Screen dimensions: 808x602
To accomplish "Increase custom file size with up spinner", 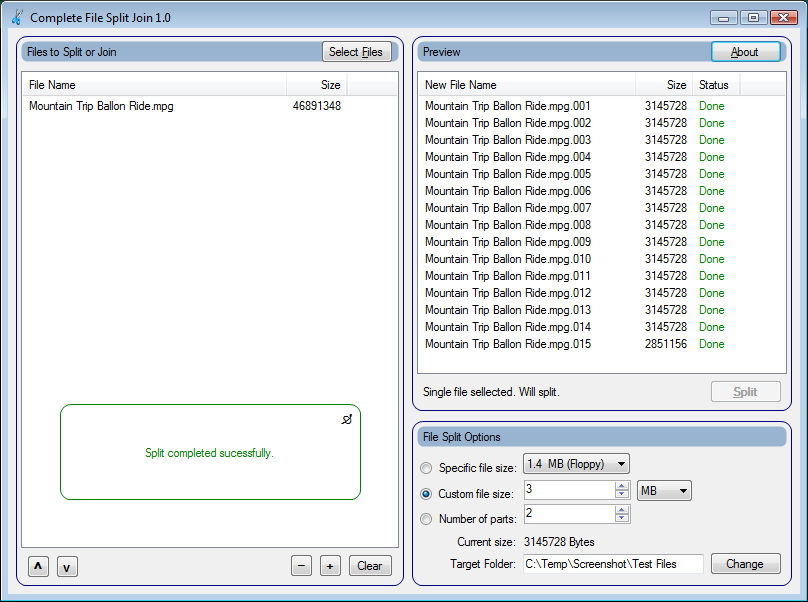I will click(622, 486).
